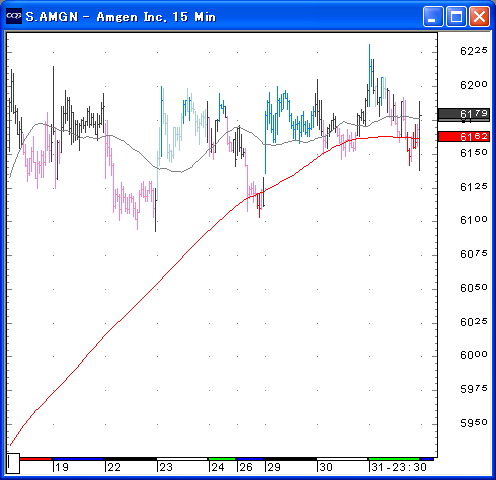Click the 6000 price scale label
The height and width of the screenshot is (480, 496).
tap(474, 355)
